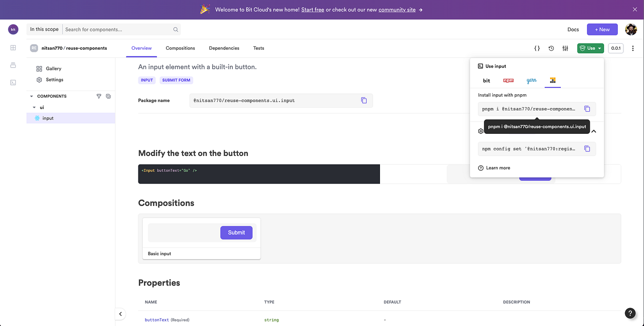Click the React icon beside input
Screen dimensions: 644x326
coord(37,118)
